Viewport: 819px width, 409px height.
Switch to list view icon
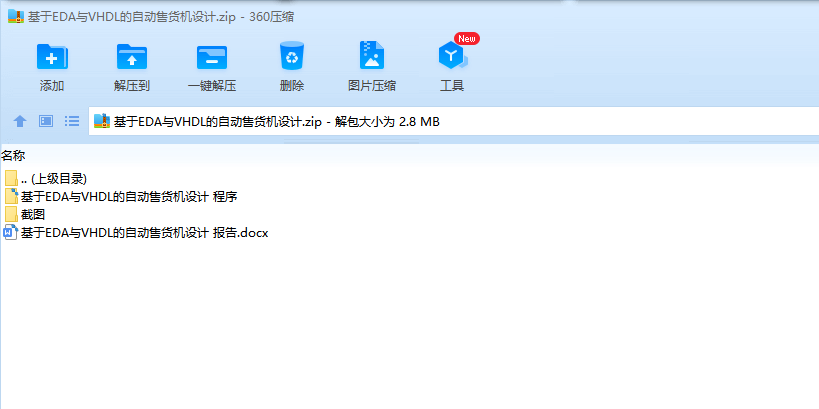point(72,121)
